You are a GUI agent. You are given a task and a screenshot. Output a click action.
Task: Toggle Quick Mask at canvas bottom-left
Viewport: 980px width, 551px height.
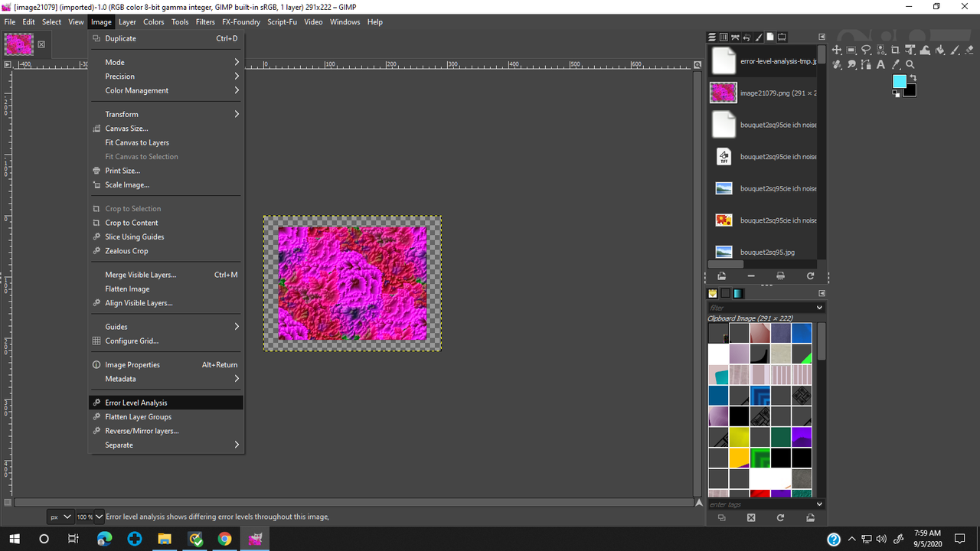click(8, 503)
